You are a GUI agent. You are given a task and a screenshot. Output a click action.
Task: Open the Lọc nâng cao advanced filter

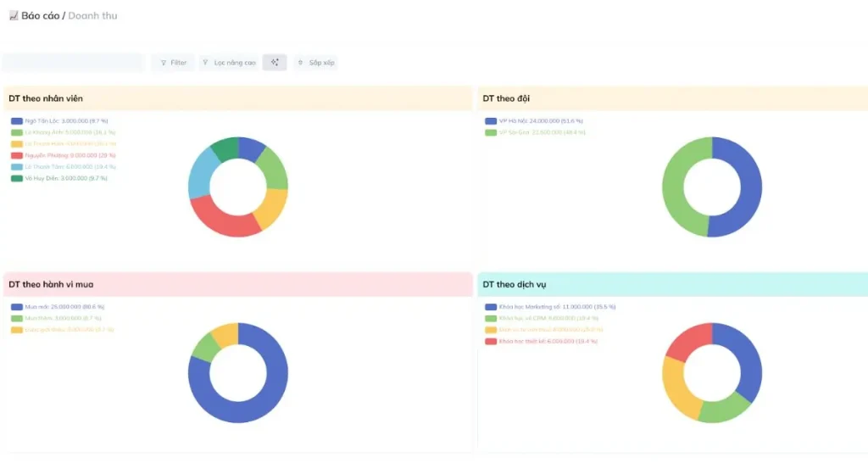point(229,63)
